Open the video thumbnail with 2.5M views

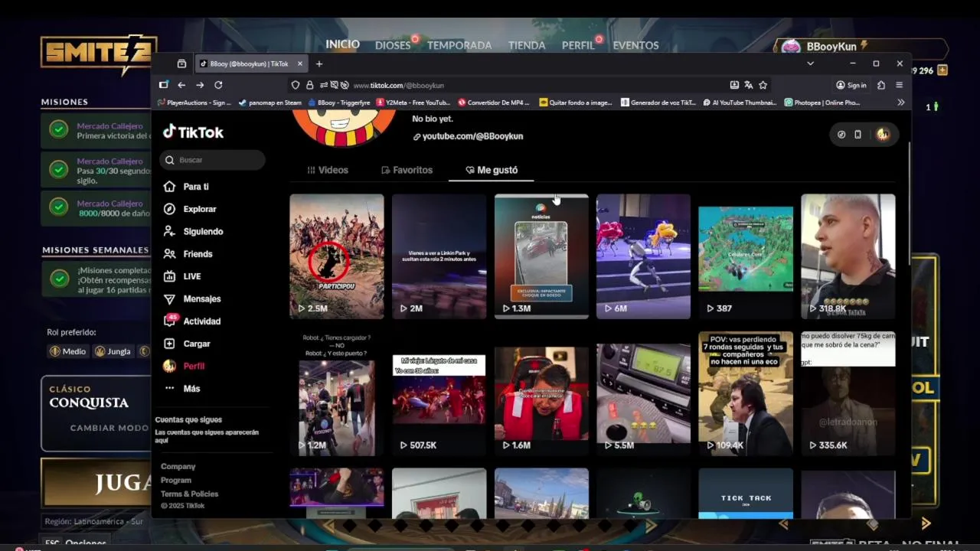(x=337, y=256)
